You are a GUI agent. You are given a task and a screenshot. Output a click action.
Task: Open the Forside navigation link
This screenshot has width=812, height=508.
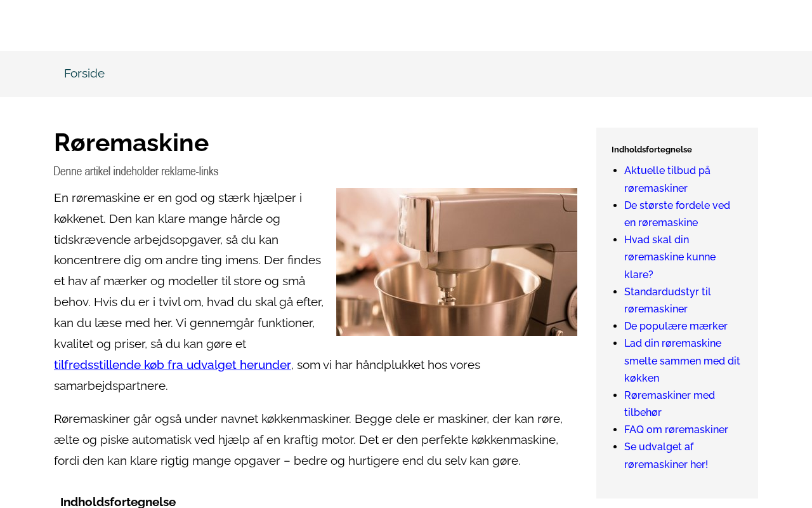[x=84, y=74]
